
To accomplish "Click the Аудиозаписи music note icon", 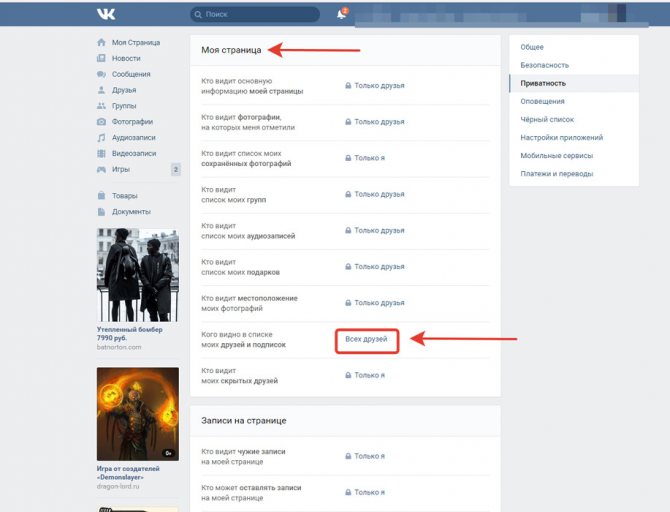I will point(101,138).
